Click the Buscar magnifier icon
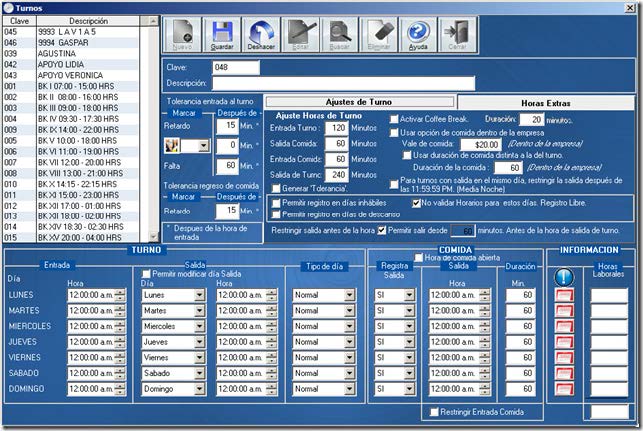 point(340,37)
